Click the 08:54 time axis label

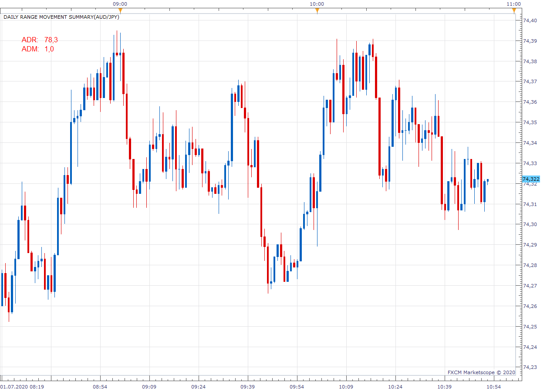pos(100,386)
